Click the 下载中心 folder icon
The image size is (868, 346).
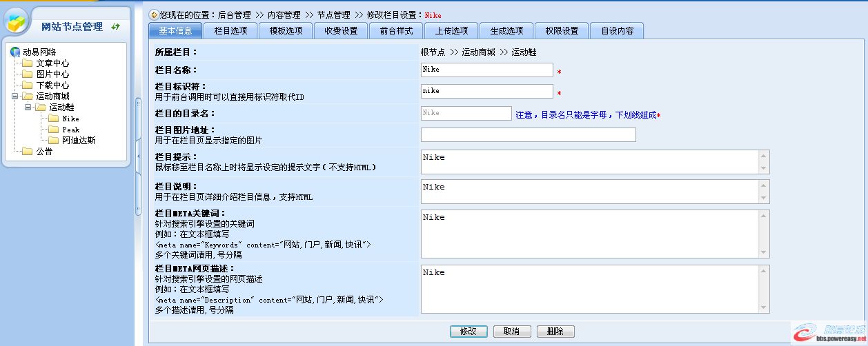(28, 85)
